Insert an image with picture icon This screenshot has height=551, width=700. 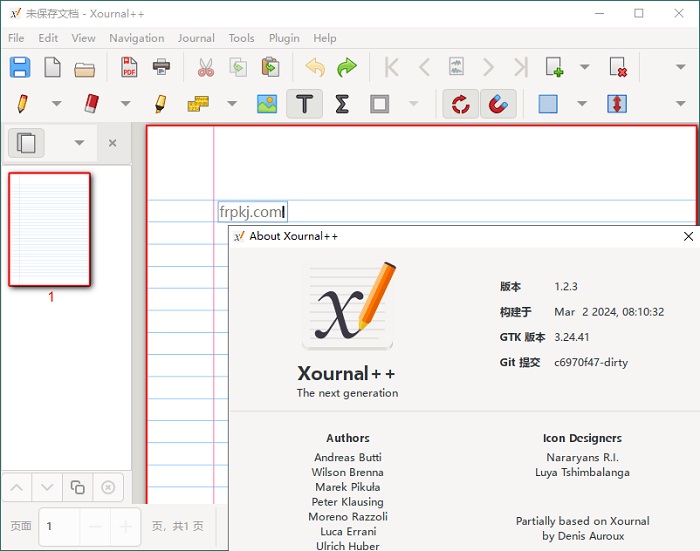click(267, 104)
